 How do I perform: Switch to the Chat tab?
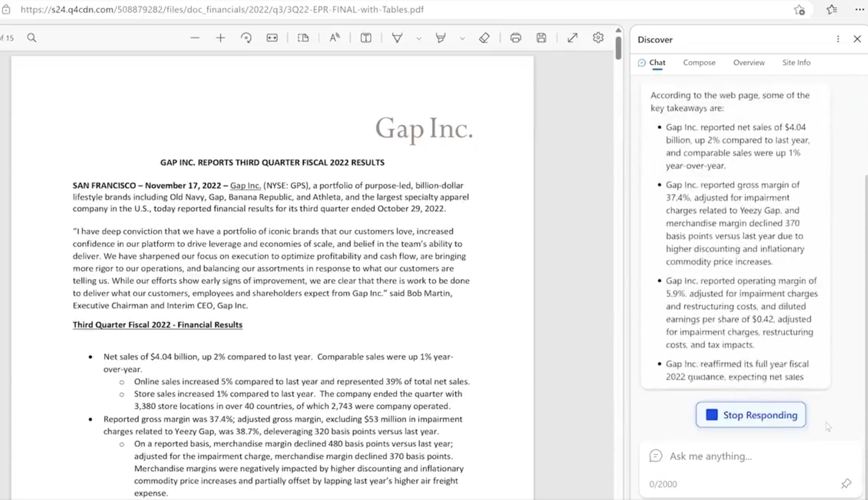click(x=652, y=62)
